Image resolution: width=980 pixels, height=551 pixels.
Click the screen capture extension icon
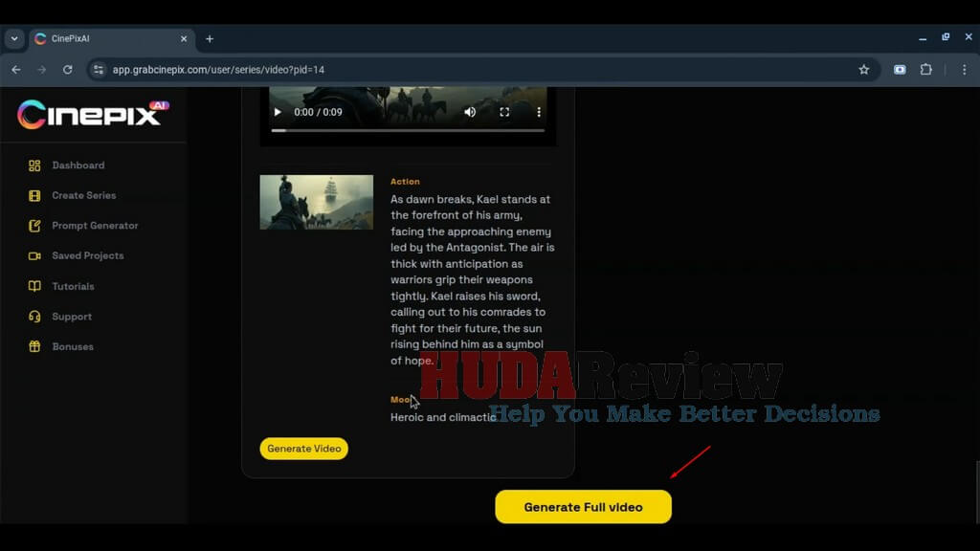900,70
